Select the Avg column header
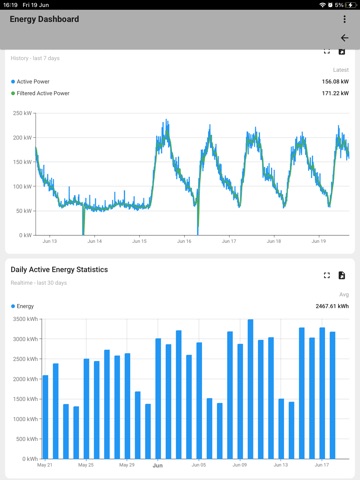Image resolution: width=360 pixels, height=480 pixels. tap(344, 295)
